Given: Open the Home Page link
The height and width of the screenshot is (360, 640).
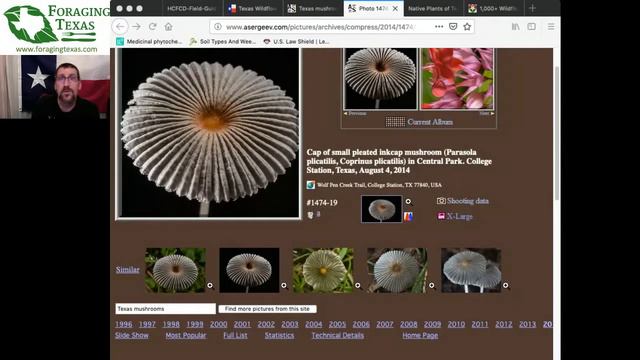Looking at the screenshot, I should tap(420, 336).
